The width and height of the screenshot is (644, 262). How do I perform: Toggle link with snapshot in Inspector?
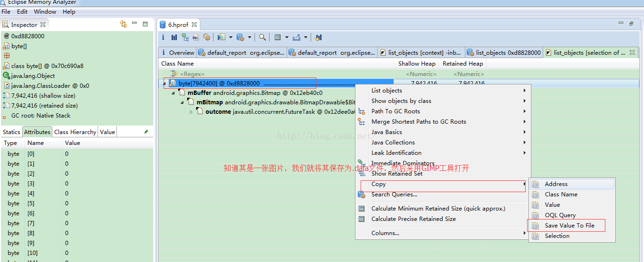click(x=124, y=24)
